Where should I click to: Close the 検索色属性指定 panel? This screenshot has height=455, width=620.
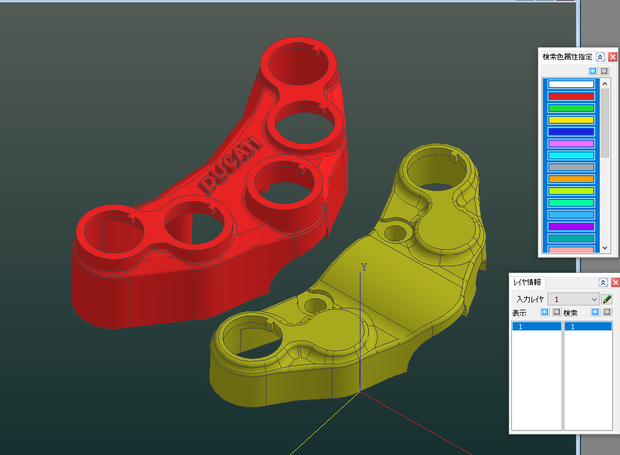coord(612,57)
